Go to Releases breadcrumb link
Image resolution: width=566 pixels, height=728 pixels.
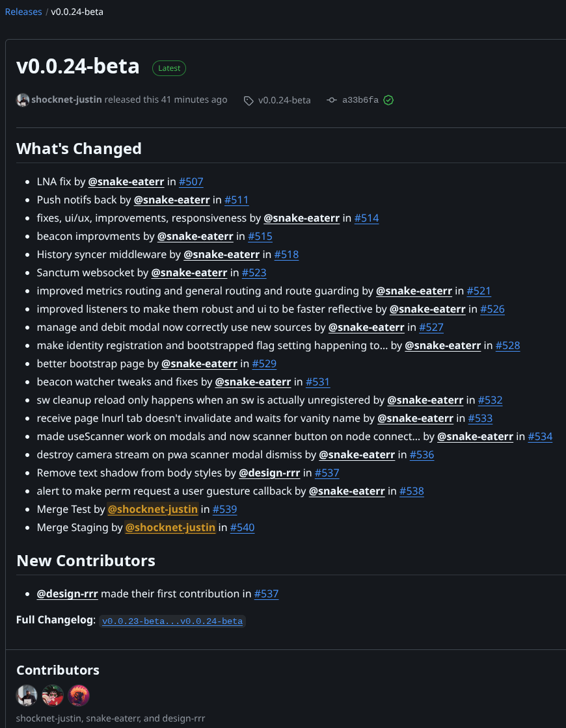pos(23,12)
